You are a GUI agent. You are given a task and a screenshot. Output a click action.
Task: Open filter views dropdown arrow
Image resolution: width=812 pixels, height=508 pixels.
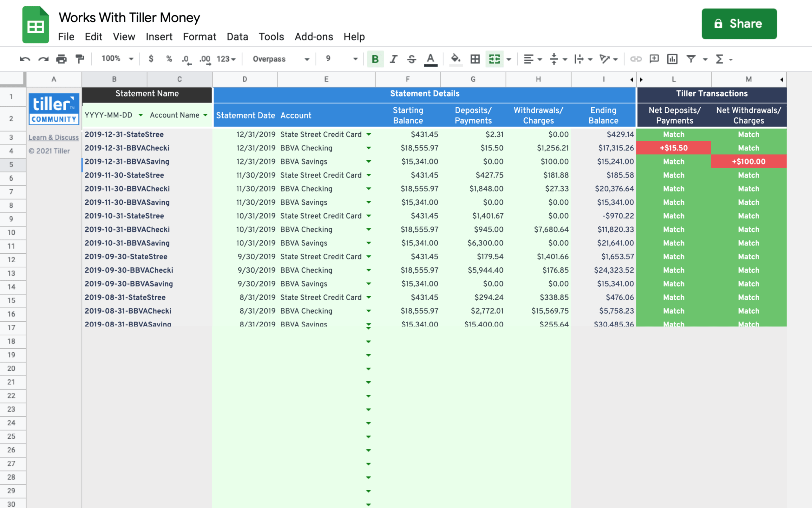pos(705,59)
